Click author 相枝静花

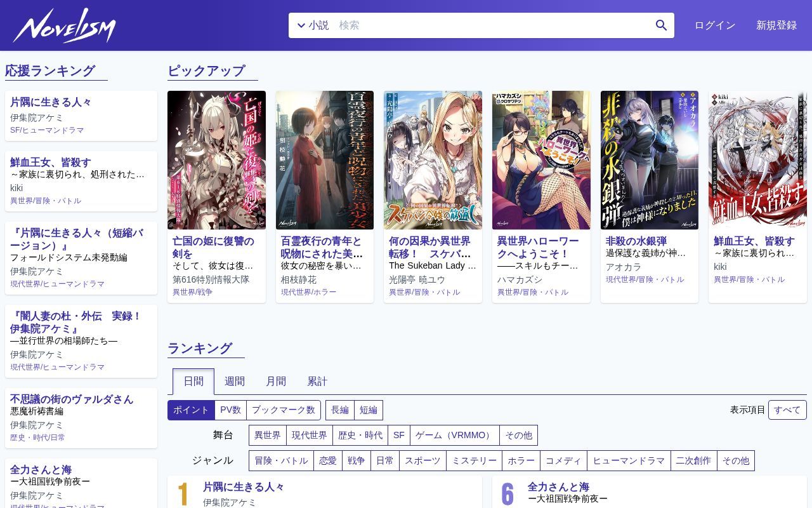coord(299,279)
